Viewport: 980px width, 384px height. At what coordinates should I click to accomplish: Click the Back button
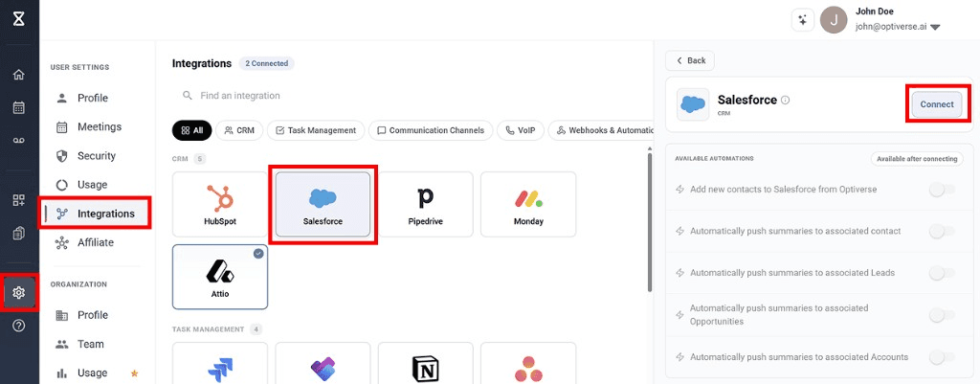coord(690,60)
